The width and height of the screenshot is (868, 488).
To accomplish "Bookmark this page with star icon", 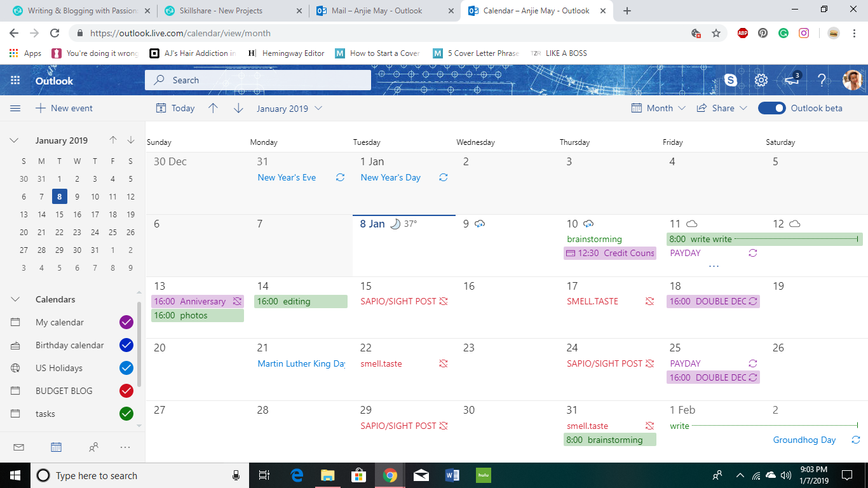I will 716,33.
